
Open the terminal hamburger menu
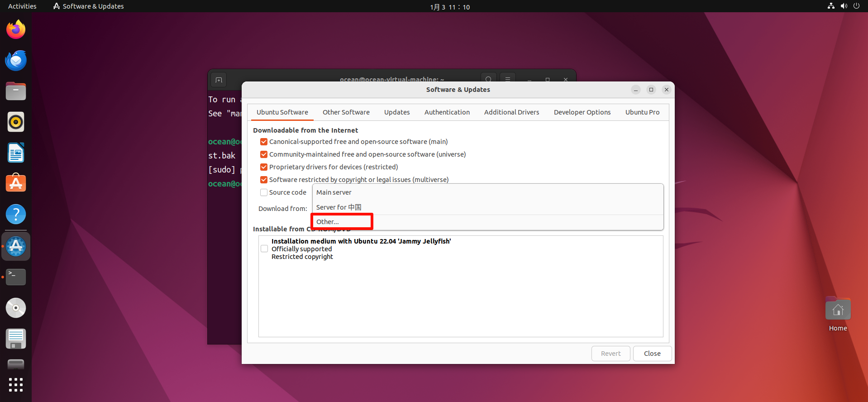pos(508,79)
